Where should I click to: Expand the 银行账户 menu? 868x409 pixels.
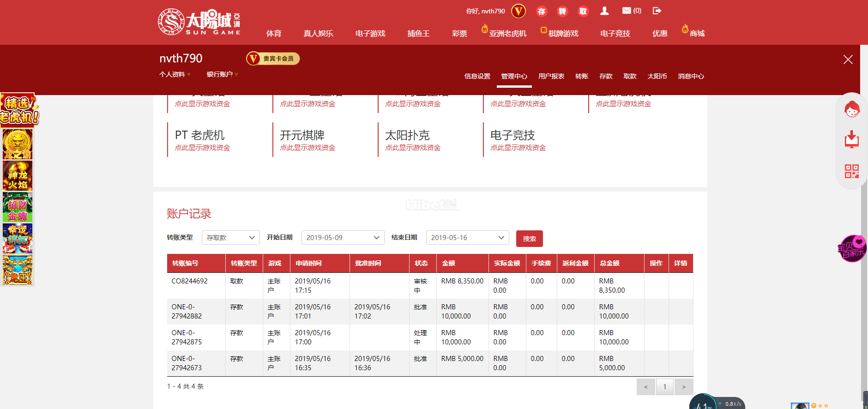click(x=222, y=74)
